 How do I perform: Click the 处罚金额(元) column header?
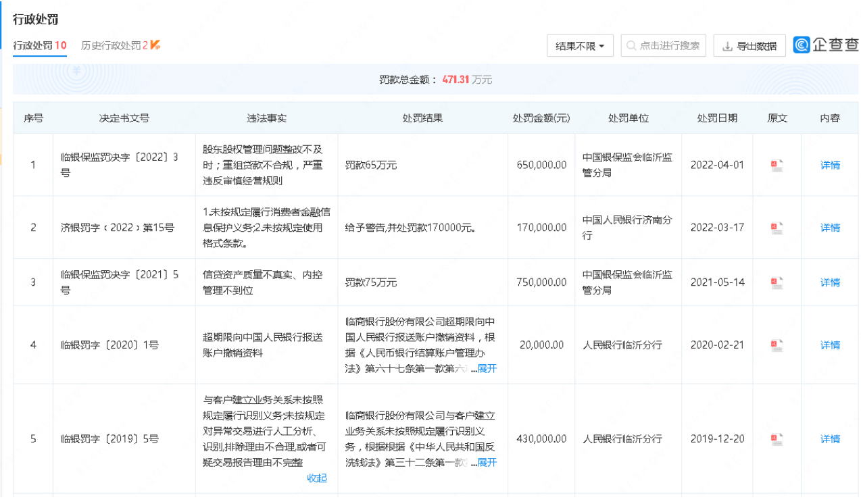541,118
